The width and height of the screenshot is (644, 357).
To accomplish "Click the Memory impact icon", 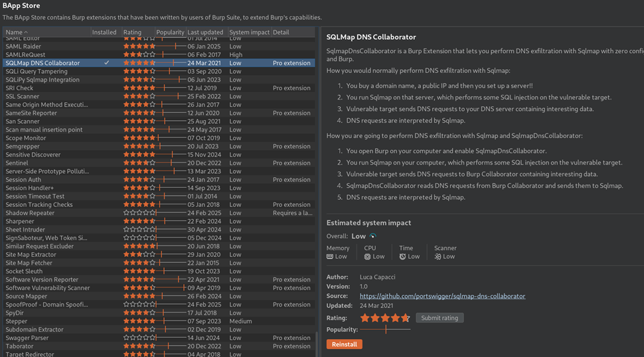I will (x=329, y=256).
